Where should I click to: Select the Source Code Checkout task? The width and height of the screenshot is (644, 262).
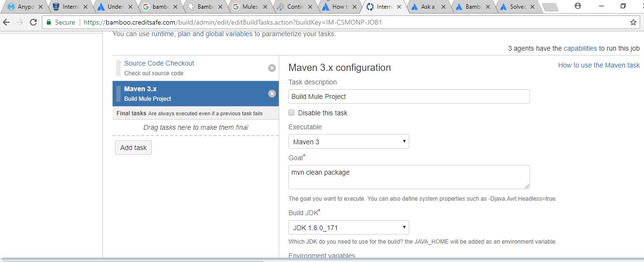(196, 68)
